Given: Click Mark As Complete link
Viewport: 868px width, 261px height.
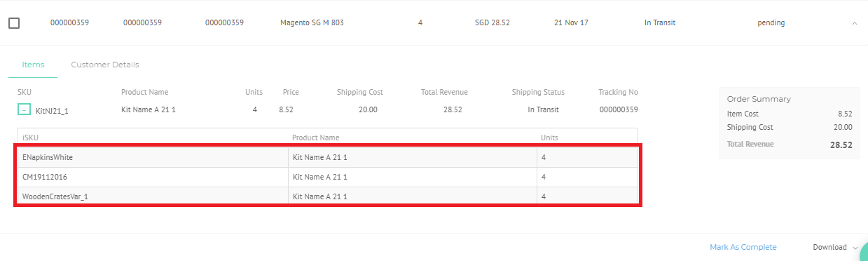Looking at the screenshot, I should [743, 247].
